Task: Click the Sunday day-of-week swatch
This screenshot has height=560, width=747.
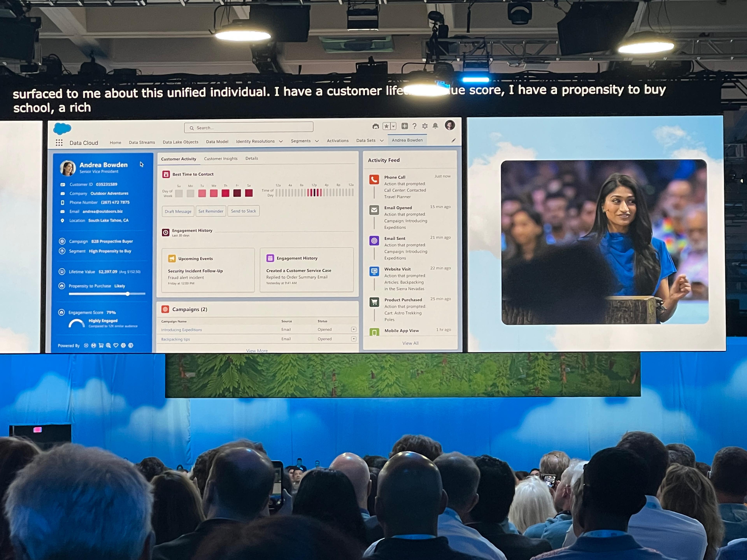Action: [179, 194]
